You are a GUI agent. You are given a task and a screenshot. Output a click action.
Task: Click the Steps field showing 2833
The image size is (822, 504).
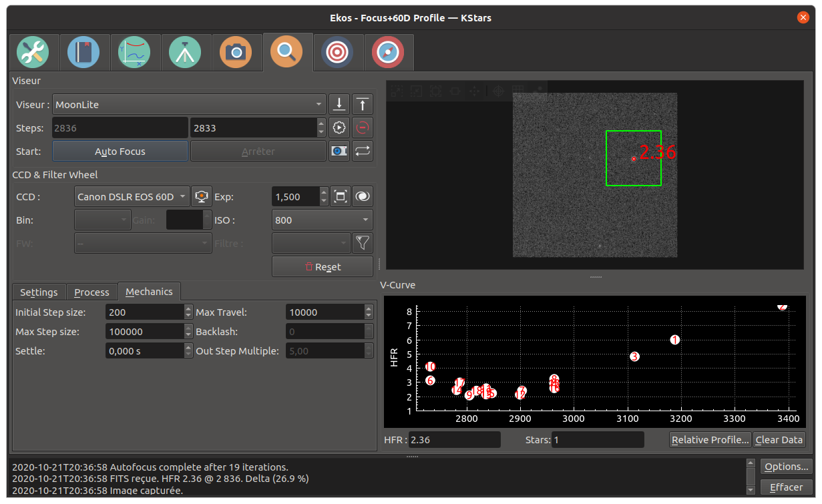click(x=253, y=128)
